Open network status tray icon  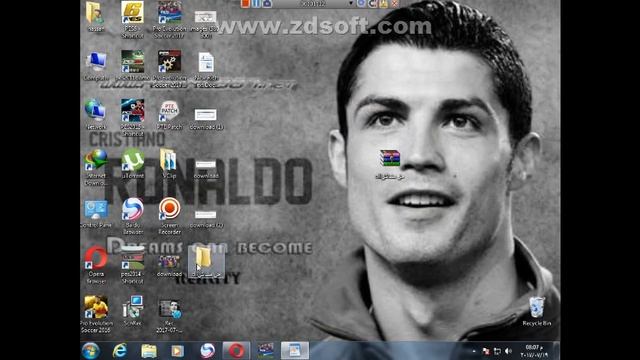tap(497, 351)
